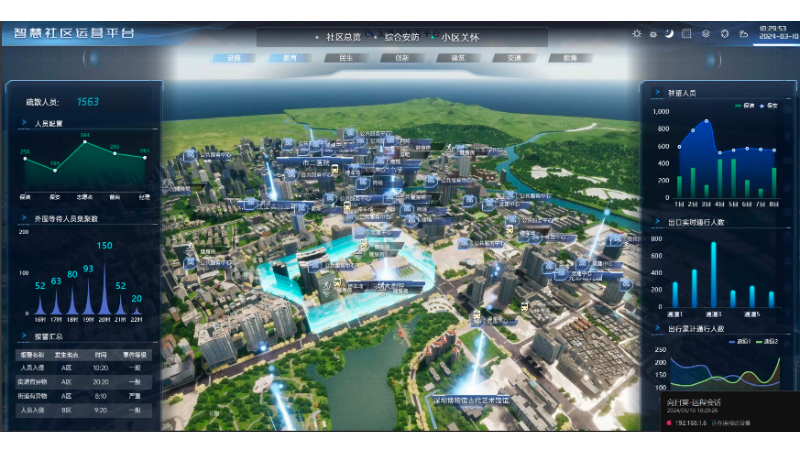Image resolution: width=800 pixels, height=453 pixels.
Task: Open the 小区关怀 menu item
Action: pyautogui.click(x=460, y=37)
